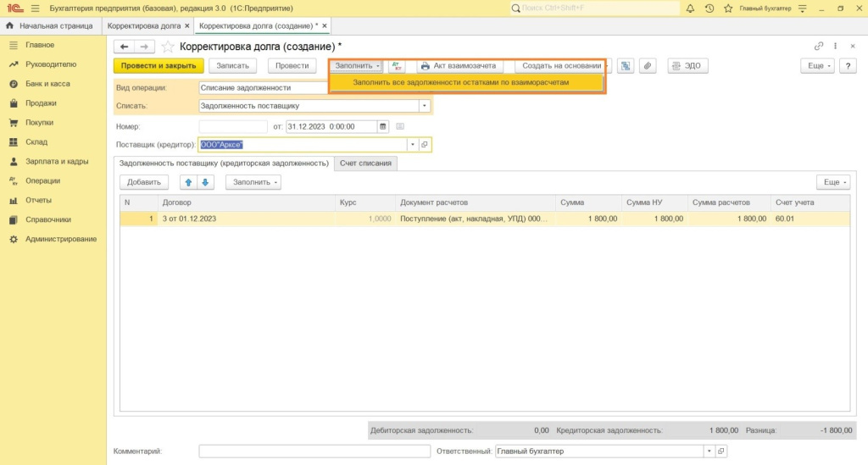Click the Добавить button
Image resolution: width=868 pixels, height=465 pixels.
pos(144,182)
